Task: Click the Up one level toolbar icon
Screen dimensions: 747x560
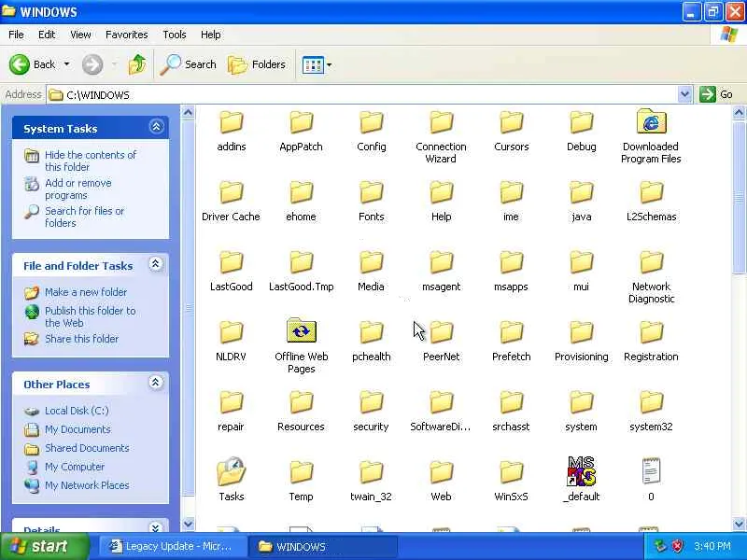Action: pyautogui.click(x=137, y=64)
